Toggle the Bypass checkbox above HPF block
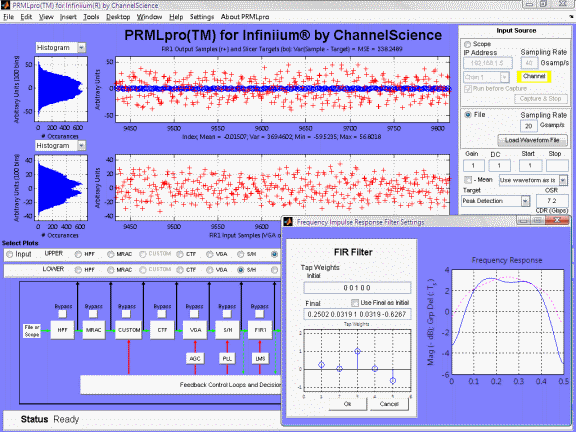Viewport: 576px width, 432px height. coord(62,314)
